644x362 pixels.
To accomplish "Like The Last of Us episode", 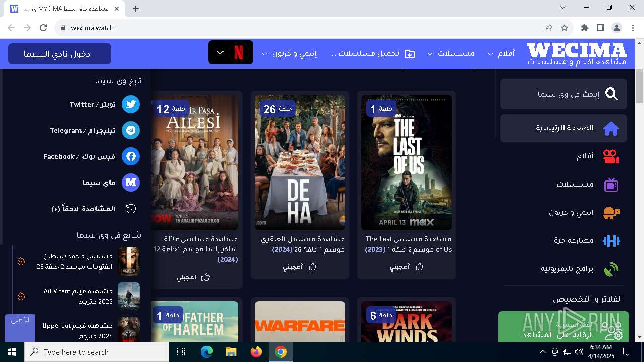I will (x=407, y=267).
